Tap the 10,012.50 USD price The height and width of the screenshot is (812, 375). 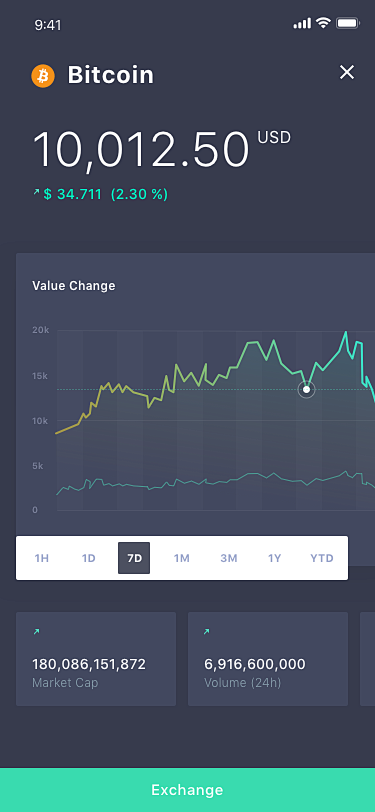pyautogui.click(x=162, y=149)
